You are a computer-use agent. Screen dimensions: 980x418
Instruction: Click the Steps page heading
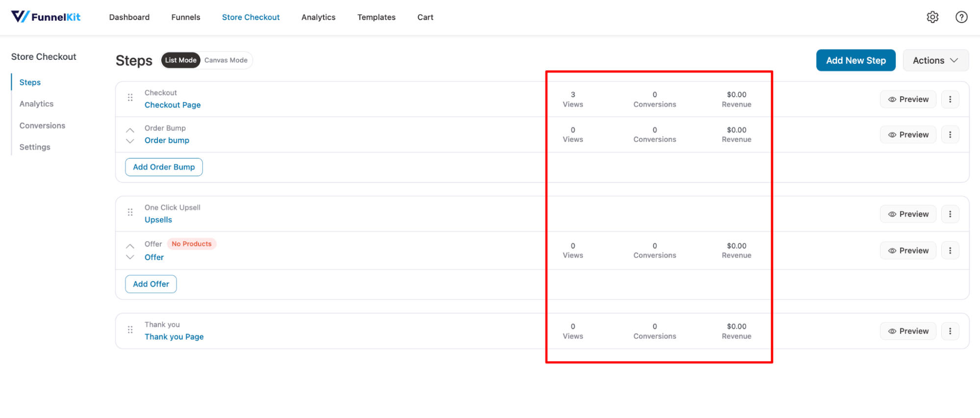click(134, 60)
